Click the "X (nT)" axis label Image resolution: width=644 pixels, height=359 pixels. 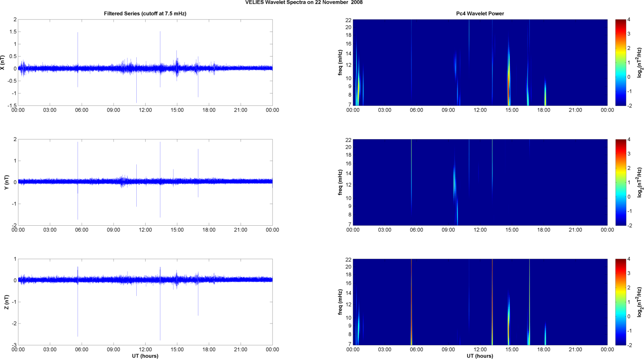click(x=3, y=62)
